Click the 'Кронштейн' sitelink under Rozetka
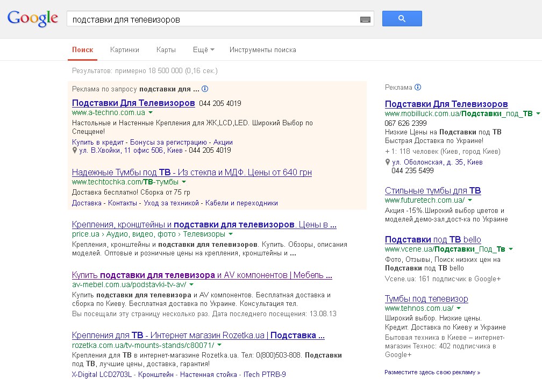The height and width of the screenshot is (392, 542). pyautogui.click(x=156, y=374)
